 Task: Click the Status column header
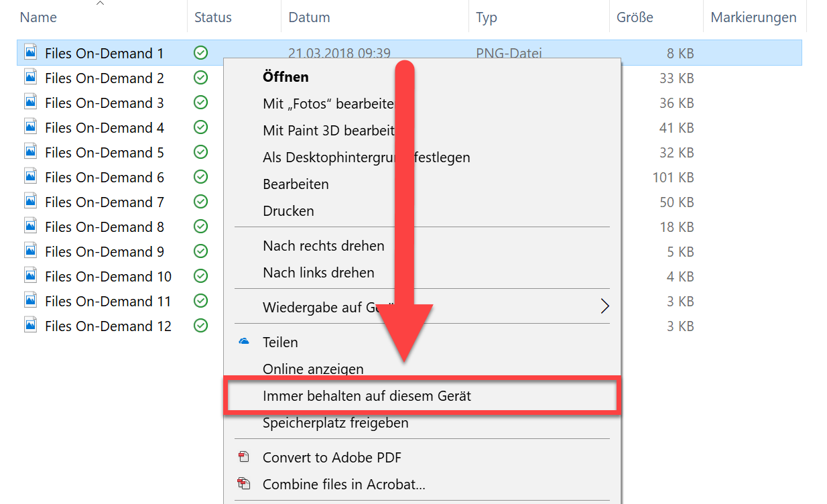pos(212,17)
